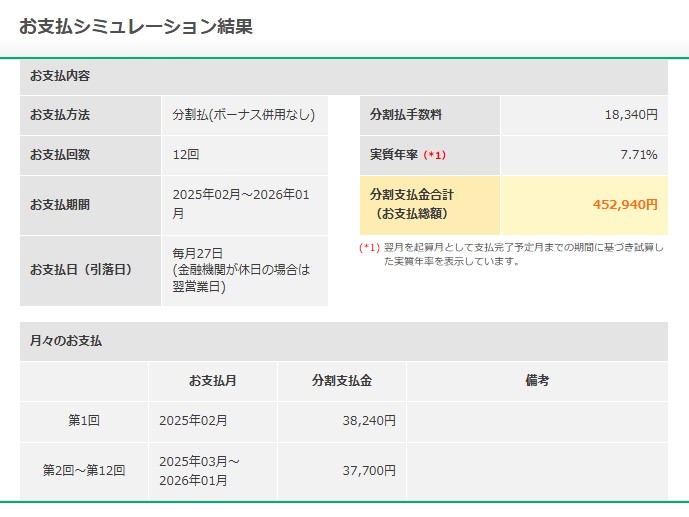
Task: Select the お支払内容 section header
Action: click(x=344, y=76)
